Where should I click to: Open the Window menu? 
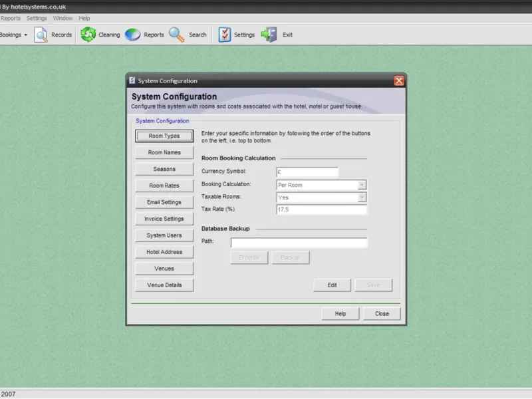pos(63,19)
